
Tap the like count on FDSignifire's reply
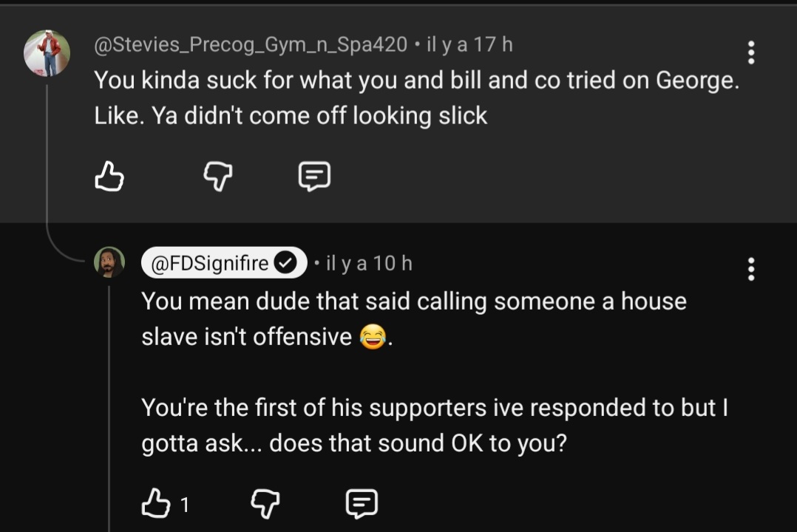184,505
